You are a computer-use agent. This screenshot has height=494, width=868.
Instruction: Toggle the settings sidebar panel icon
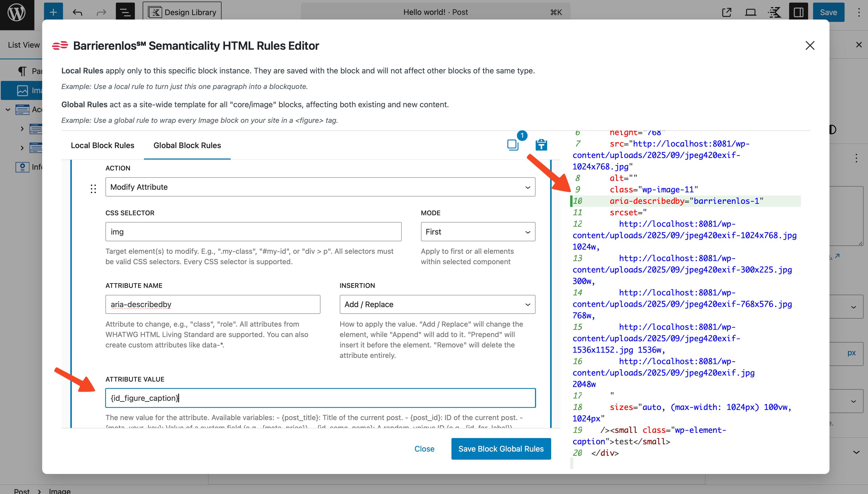[798, 12]
